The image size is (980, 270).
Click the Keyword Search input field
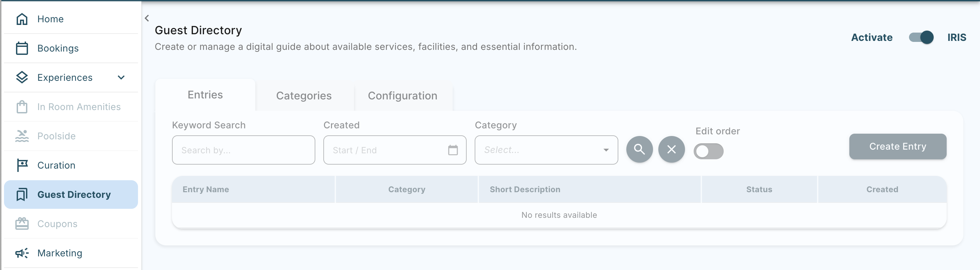click(x=243, y=150)
